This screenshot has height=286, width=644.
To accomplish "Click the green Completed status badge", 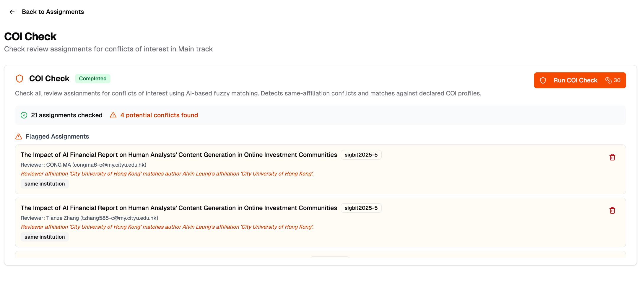I will [92, 79].
